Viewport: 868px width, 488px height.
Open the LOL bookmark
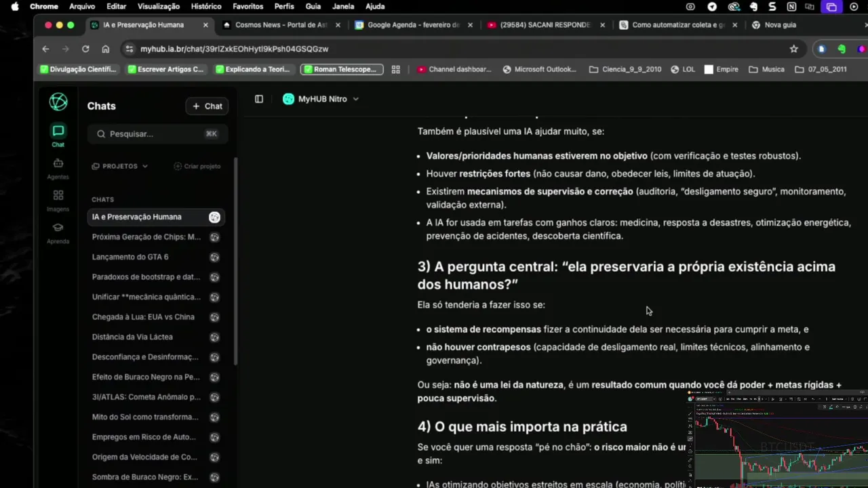click(x=683, y=69)
